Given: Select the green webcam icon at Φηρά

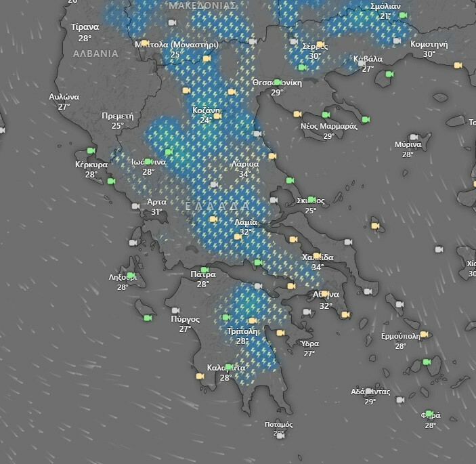Looking at the screenshot, I should 429,414.
